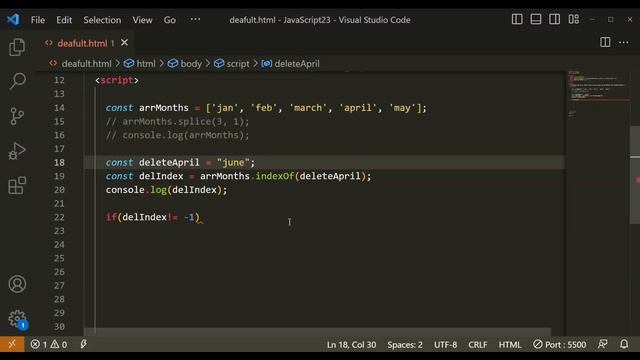640x360 pixels.
Task: Change encoding via UTF-8
Action: 445,344
